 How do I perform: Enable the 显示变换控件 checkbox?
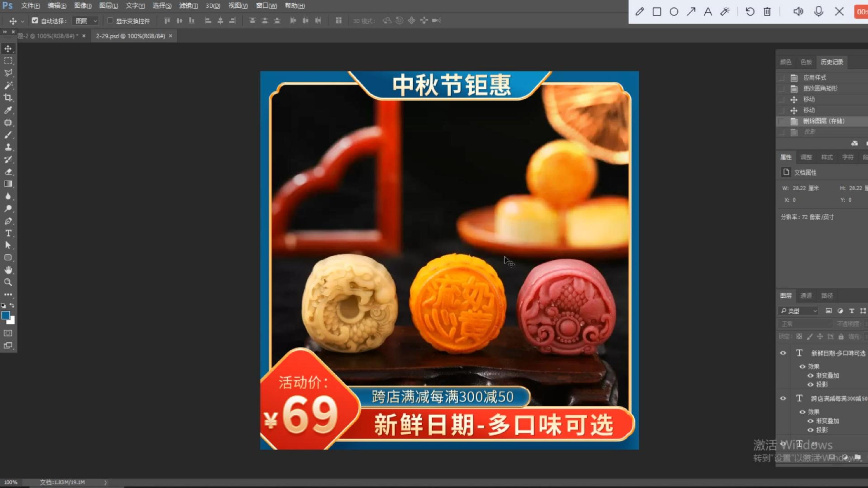pyautogui.click(x=110, y=21)
